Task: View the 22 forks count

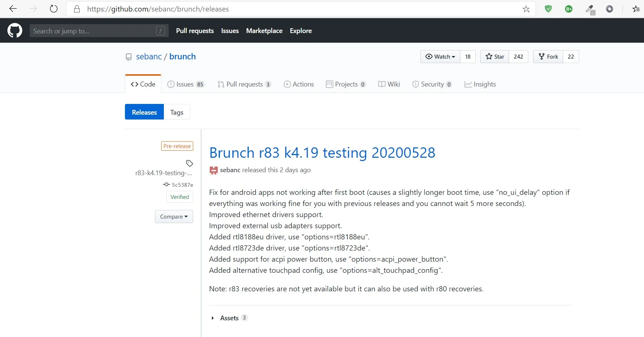Action: pos(571,56)
